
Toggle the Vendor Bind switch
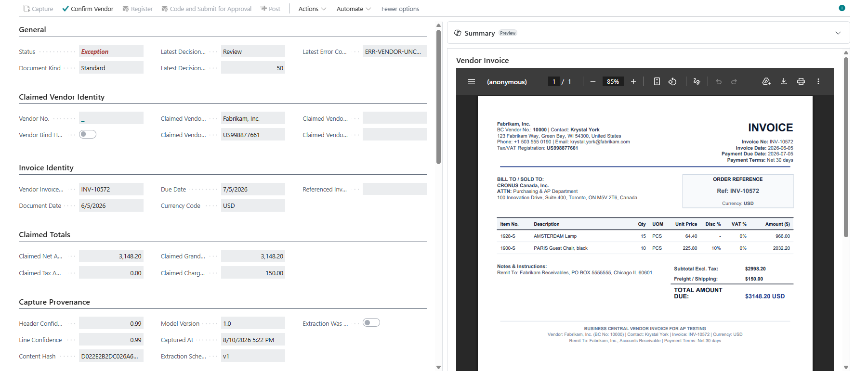[x=88, y=134]
